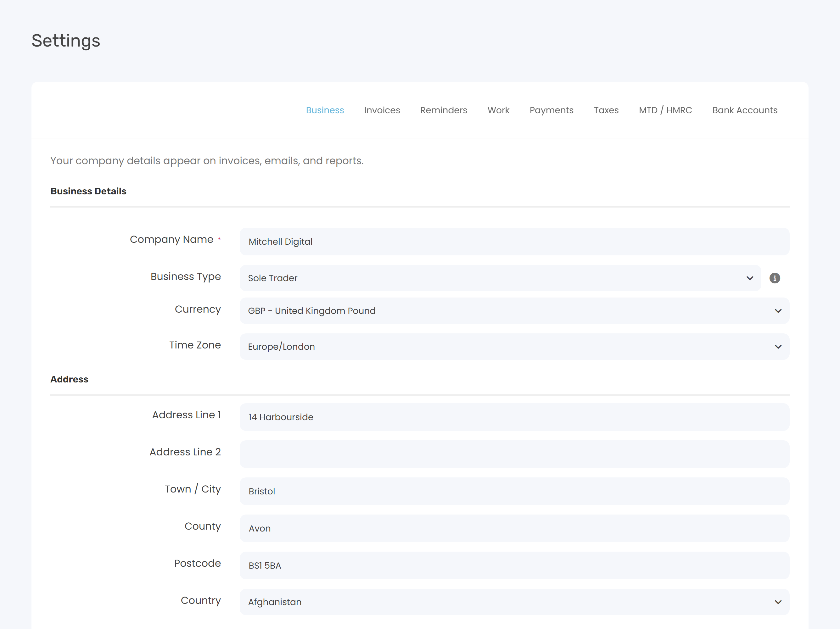Viewport: 840px width, 629px height.
Task: Open the MTD / HMRC tab
Action: pyautogui.click(x=665, y=110)
